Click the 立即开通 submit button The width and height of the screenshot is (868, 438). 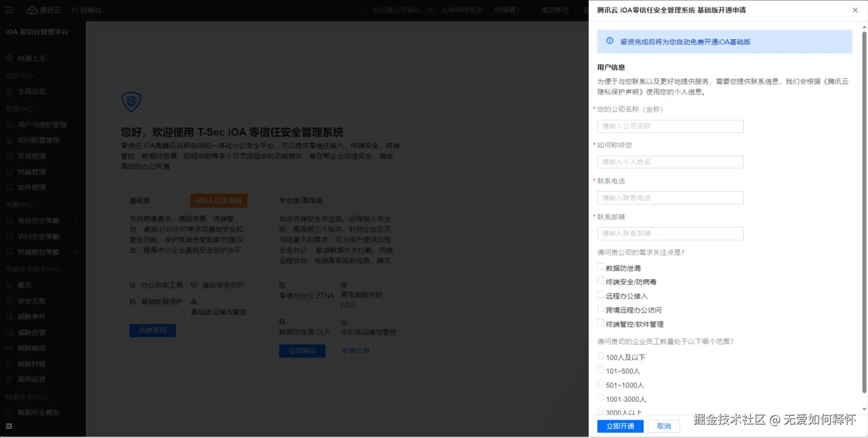[620, 426]
